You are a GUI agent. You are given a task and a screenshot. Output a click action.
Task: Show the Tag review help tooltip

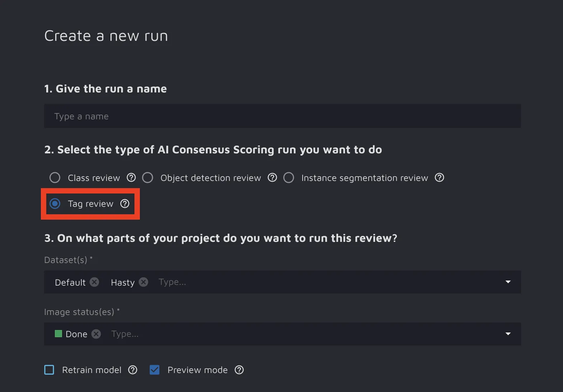(x=124, y=204)
